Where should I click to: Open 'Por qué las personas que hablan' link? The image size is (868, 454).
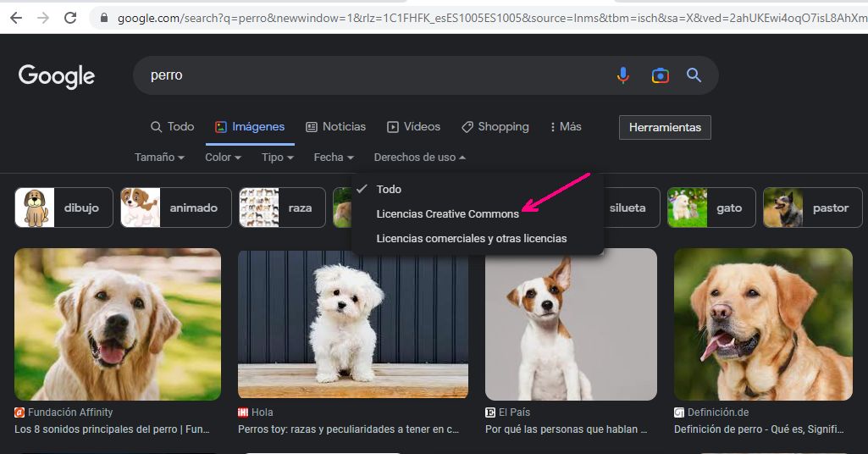(567, 429)
